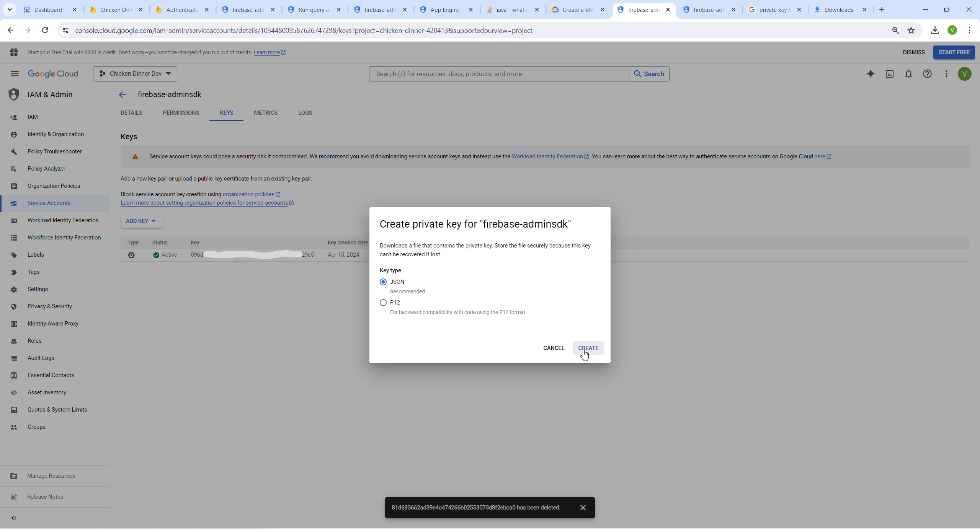Screen dimensions: 980x529
Task: Dismiss the deleted key notification
Action: coord(583,508)
